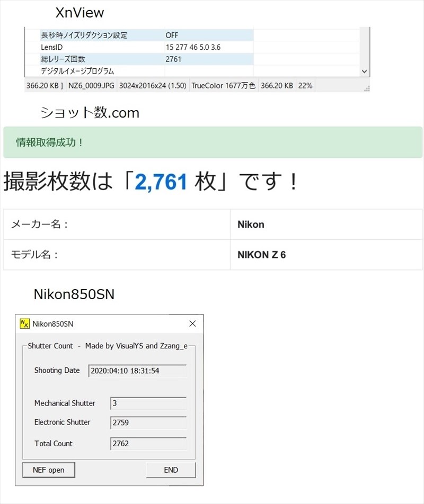The image size is (424, 504).
Task: Click the ショット数.com heading
Action: pos(90,113)
